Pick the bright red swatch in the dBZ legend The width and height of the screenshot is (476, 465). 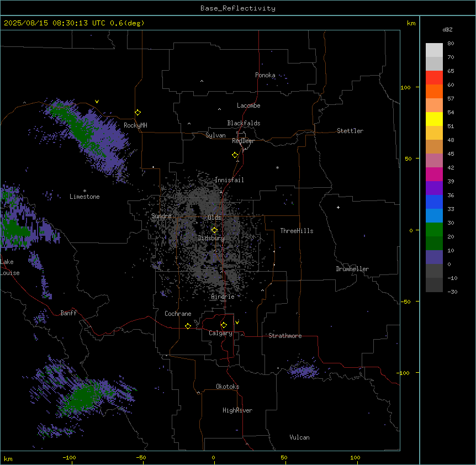point(434,77)
